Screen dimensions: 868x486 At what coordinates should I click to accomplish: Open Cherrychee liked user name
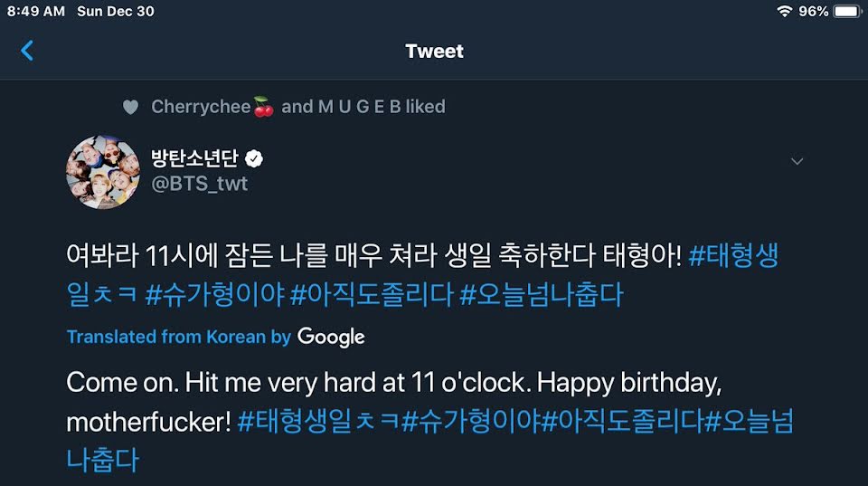(x=201, y=107)
